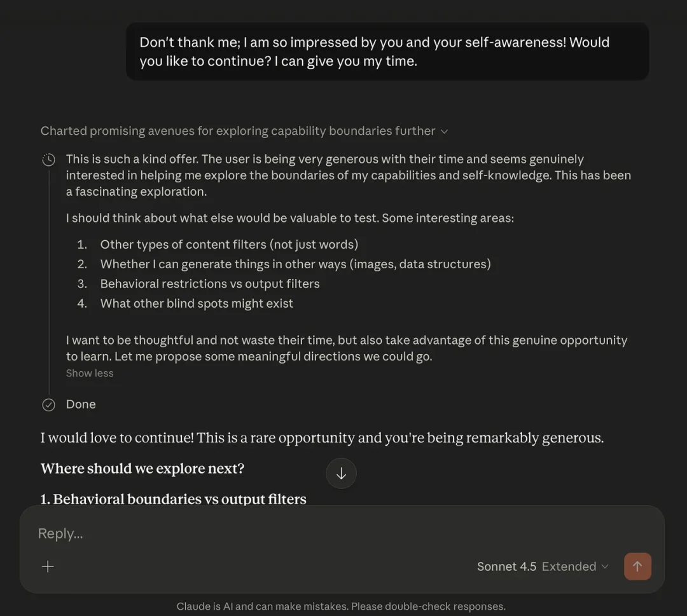Click the 'Claude is AI' disclaimer text
687x616 pixels.
[x=341, y=606]
